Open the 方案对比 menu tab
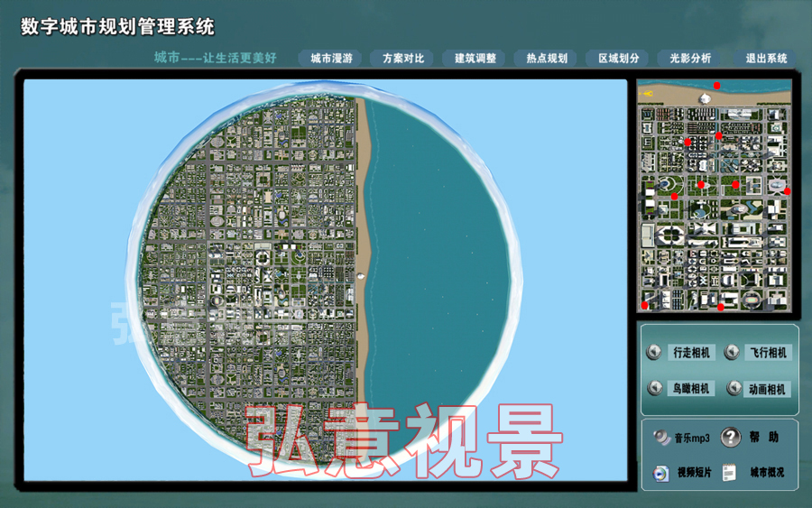This screenshot has width=812, height=508. (402, 59)
